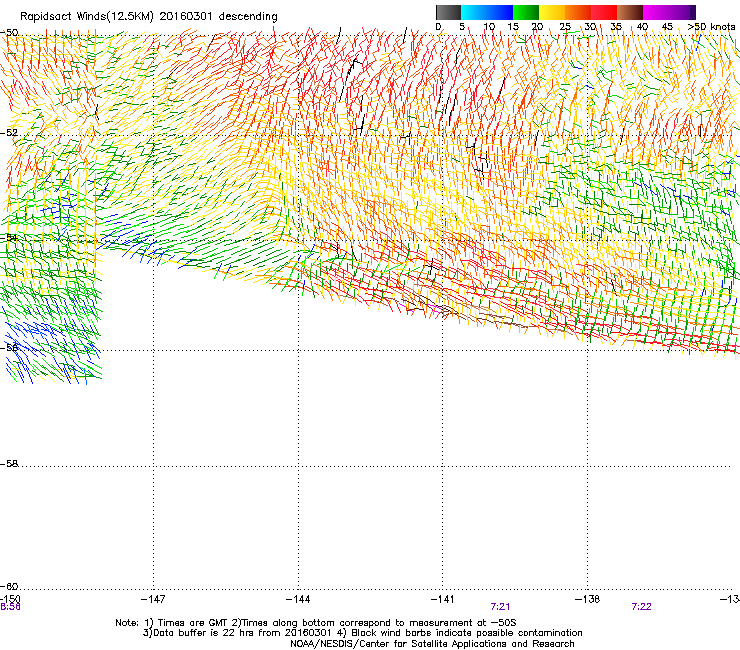The image size is (740, 650).
Task: Click the brown 35-40 knots legend swatch
Action: pyautogui.click(x=630, y=12)
